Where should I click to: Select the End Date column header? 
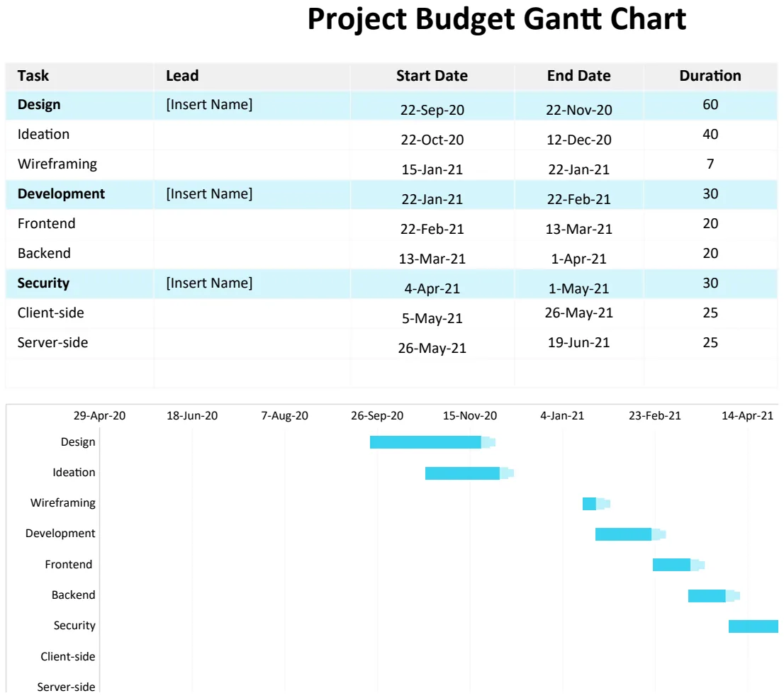[x=578, y=76]
